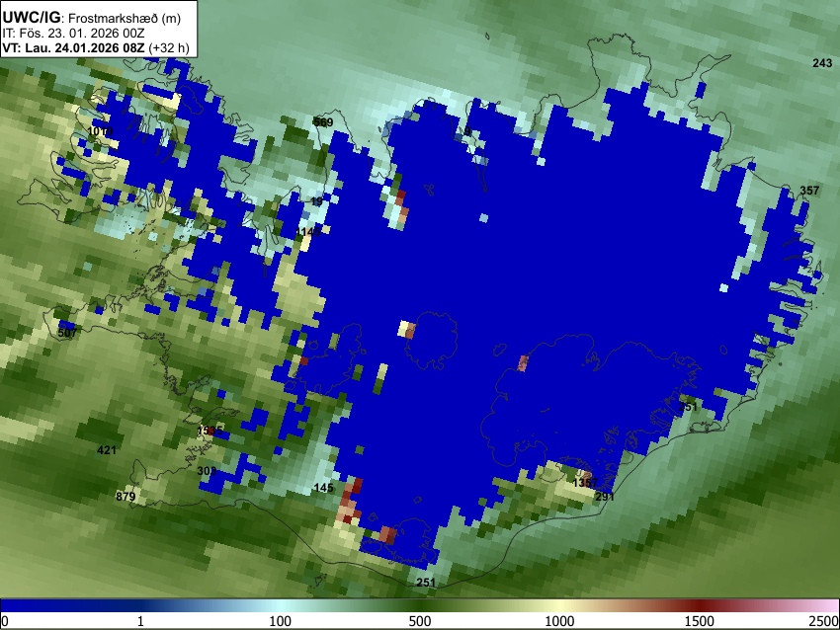Click the 569 value label
Viewport: 840px width, 630px height.
pyautogui.click(x=323, y=122)
